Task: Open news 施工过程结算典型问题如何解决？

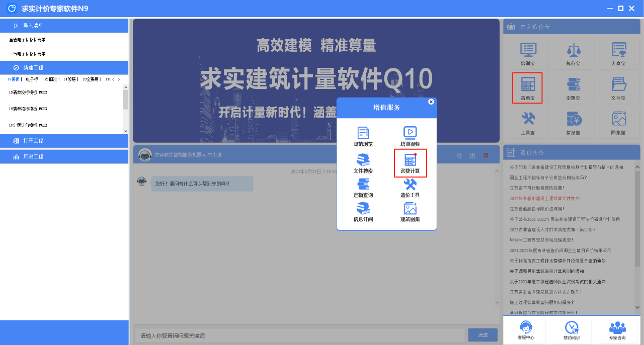Action: click(x=541, y=302)
